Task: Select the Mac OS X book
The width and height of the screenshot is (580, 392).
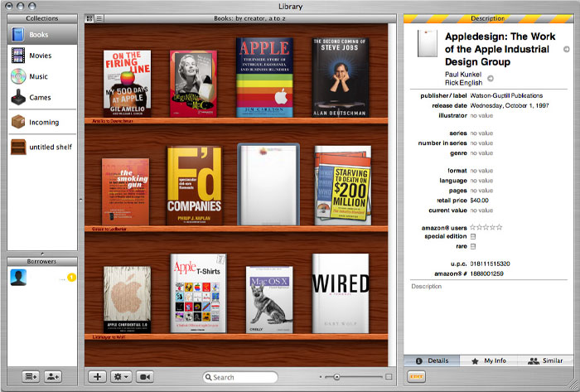Action: pos(269,299)
